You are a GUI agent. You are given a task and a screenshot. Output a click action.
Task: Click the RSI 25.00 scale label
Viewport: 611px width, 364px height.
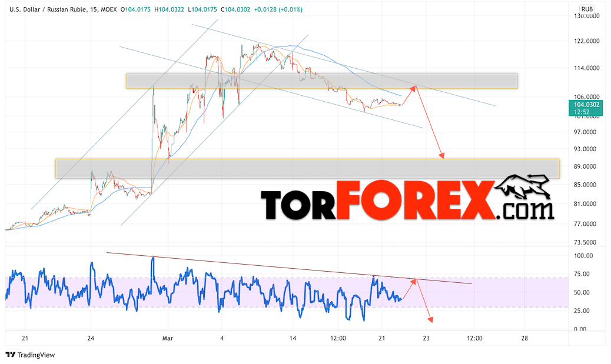tap(582, 310)
